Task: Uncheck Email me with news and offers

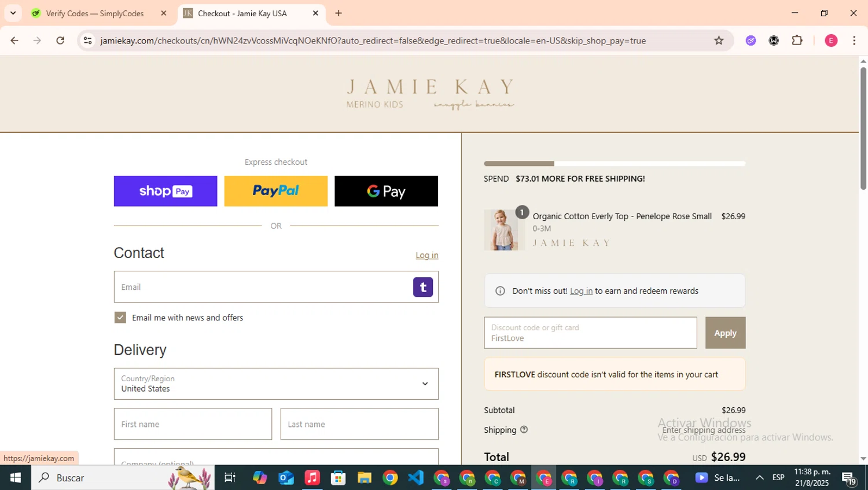Action: click(x=120, y=318)
